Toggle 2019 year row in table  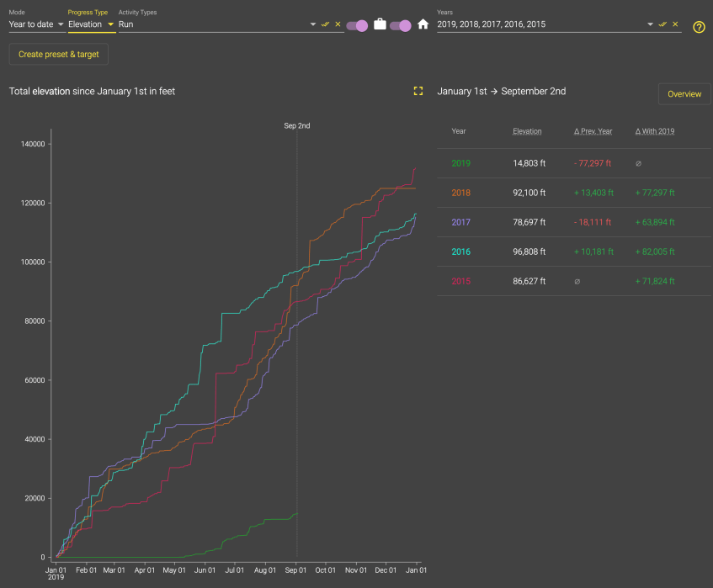point(461,162)
